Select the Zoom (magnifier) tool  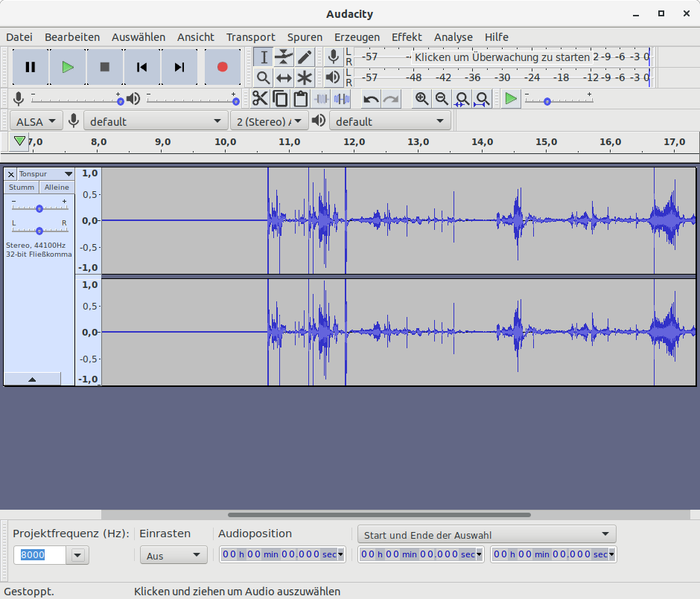(x=264, y=77)
